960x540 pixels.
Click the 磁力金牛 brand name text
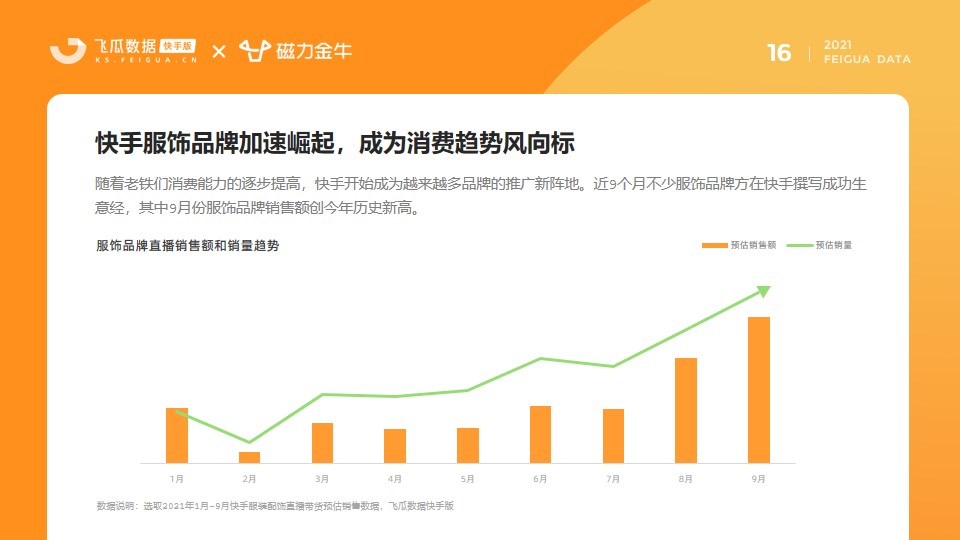pyautogui.click(x=314, y=51)
